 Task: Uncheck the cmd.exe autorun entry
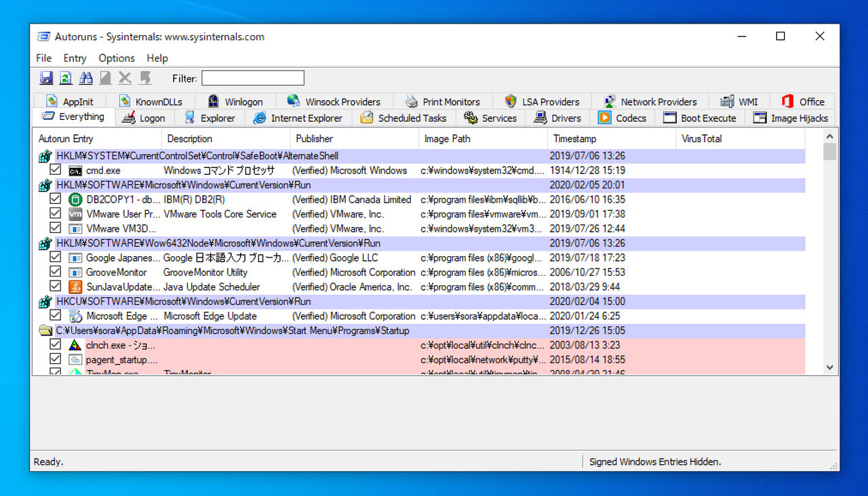pos(56,170)
